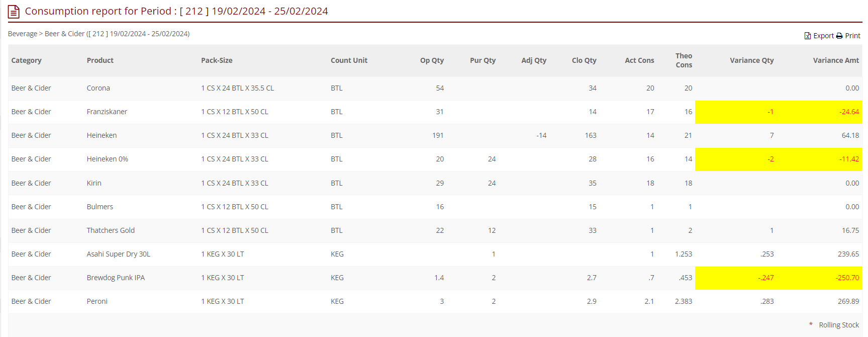Click the Op Qty column header

pyautogui.click(x=432, y=60)
